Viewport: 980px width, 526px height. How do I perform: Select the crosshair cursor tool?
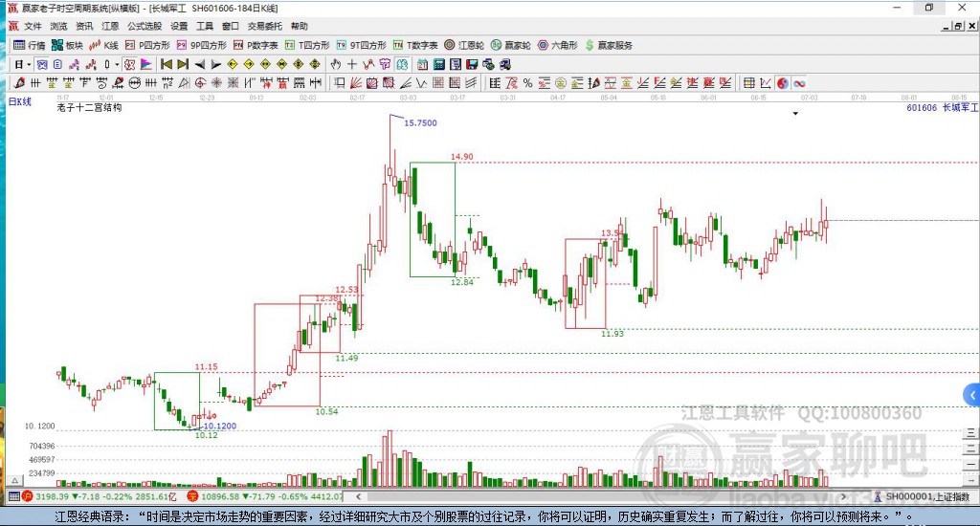(x=352, y=64)
